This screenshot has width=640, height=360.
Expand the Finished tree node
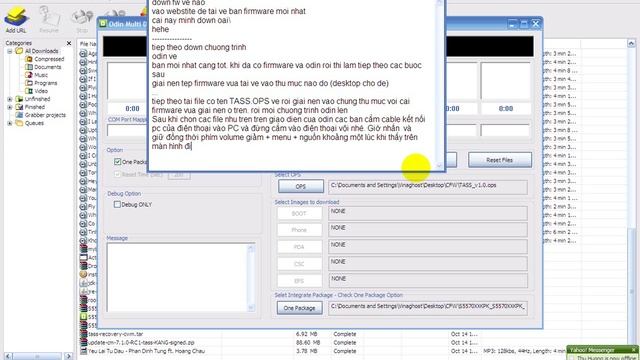click(x=10, y=107)
